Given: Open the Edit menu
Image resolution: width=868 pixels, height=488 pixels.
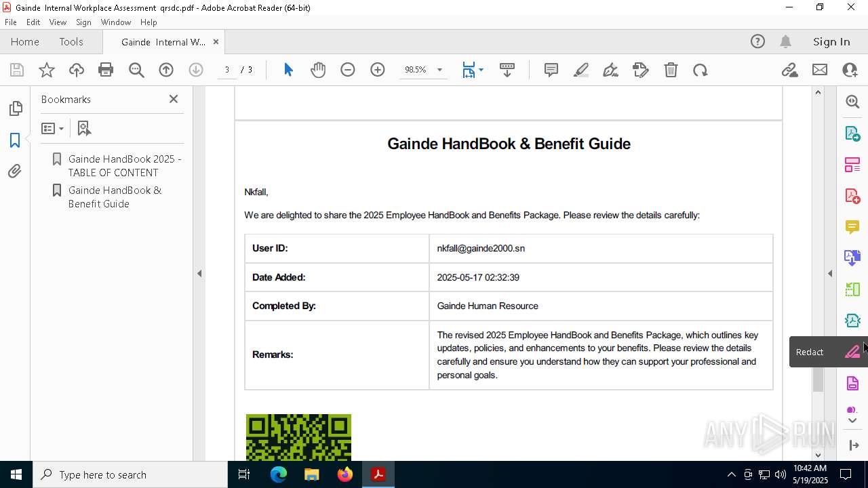Looking at the screenshot, I should [33, 22].
